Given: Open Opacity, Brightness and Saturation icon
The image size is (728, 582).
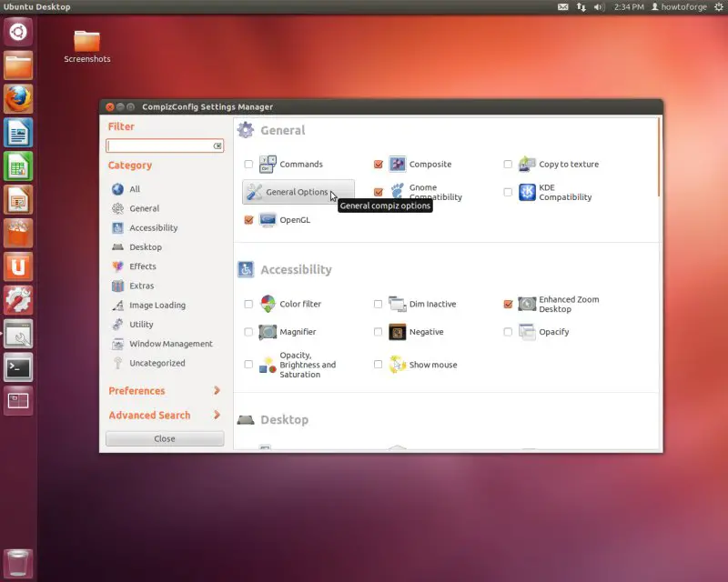Looking at the screenshot, I should coord(268,365).
